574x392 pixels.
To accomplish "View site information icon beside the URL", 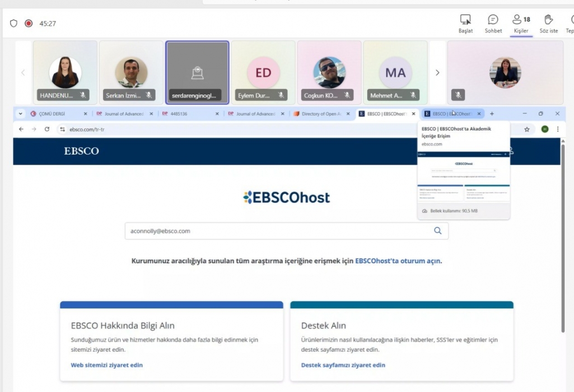I will tap(63, 129).
